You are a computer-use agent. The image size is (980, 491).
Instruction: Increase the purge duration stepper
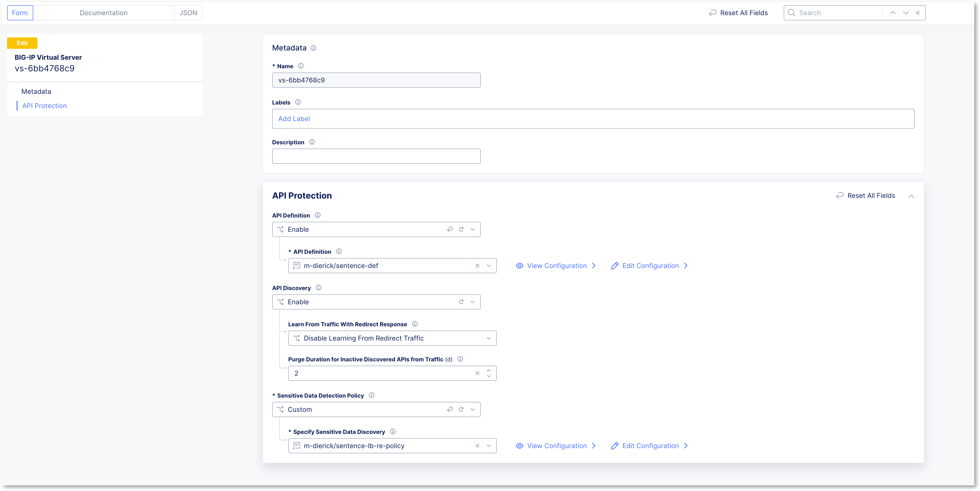[x=489, y=370]
